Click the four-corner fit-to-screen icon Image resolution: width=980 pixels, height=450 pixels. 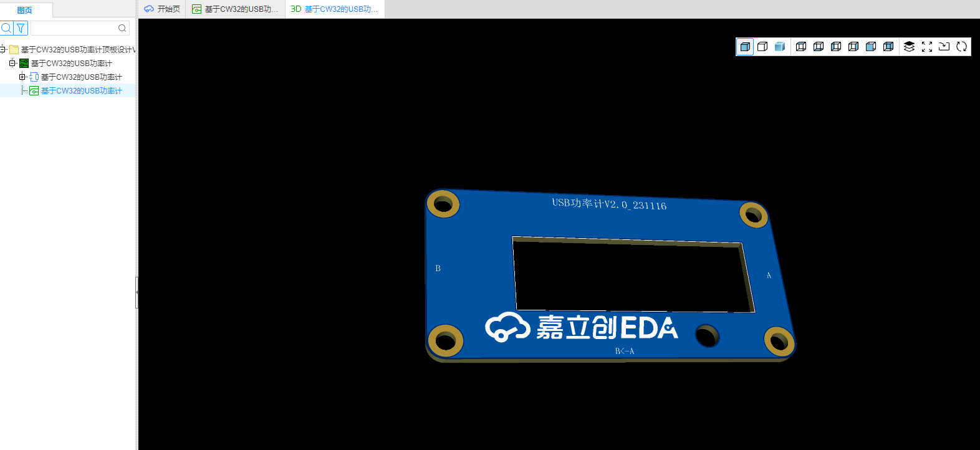point(927,47)
